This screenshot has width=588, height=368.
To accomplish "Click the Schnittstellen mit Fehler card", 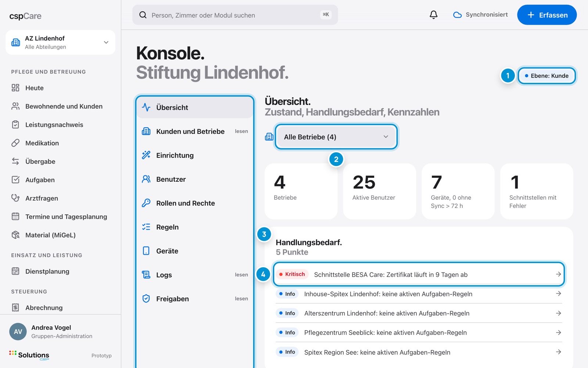I will 537,191.
